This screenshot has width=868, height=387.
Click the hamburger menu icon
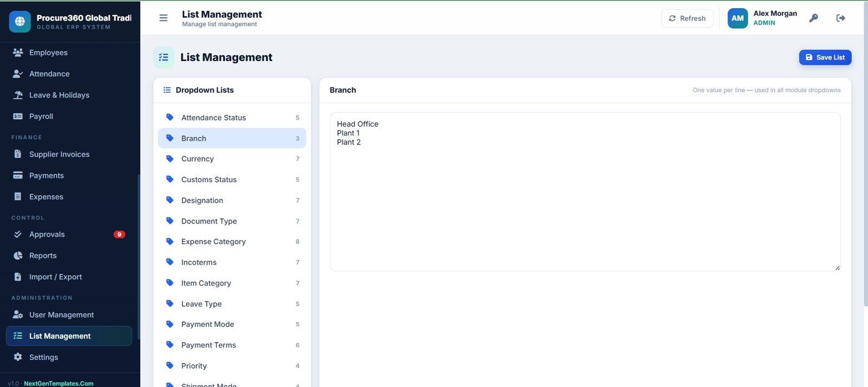(x=163, y=18)
